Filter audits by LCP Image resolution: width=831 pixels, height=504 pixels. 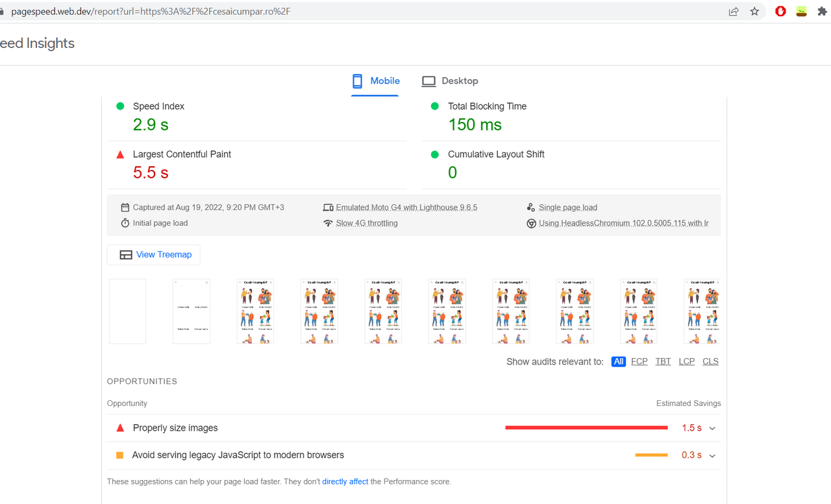tap(687, 361)
